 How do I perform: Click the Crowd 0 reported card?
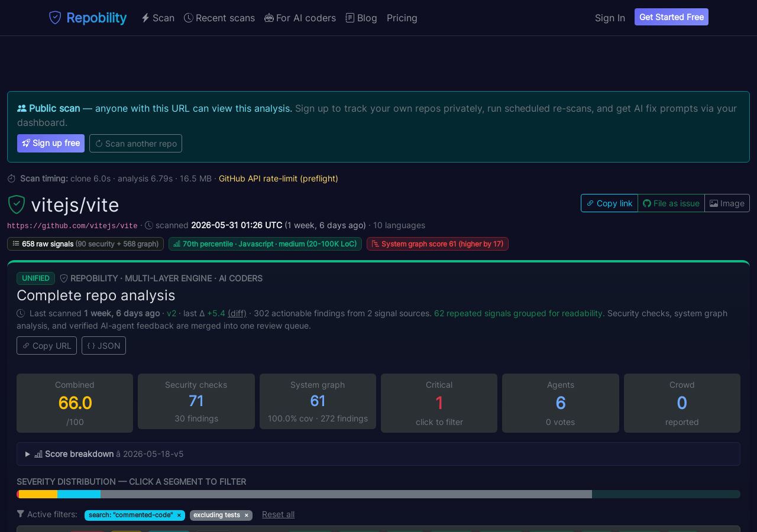(x=682, y=403)
